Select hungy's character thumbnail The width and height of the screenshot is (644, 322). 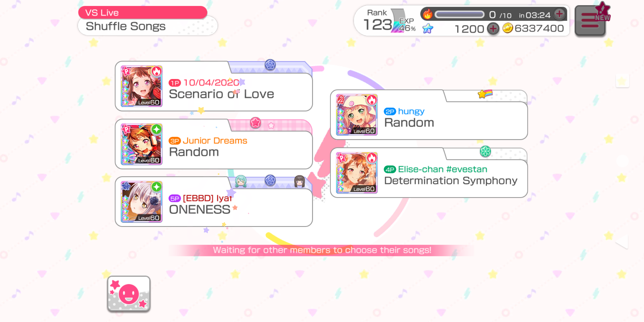[x=357, y=115]
